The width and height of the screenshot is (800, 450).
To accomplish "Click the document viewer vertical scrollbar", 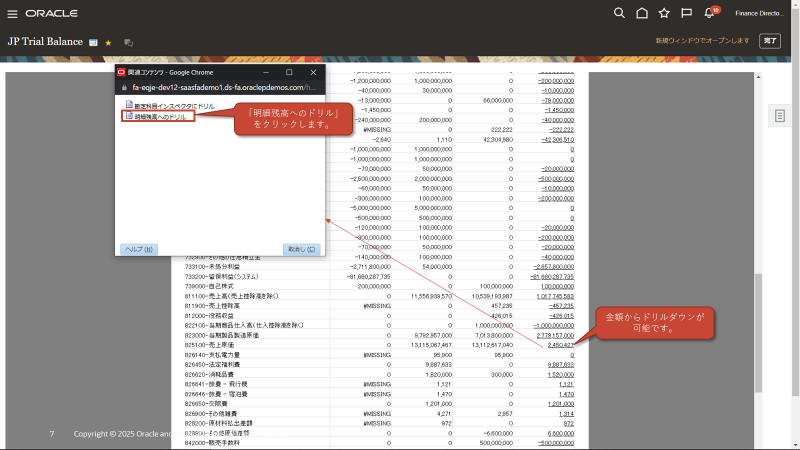I will click(758, 332).
